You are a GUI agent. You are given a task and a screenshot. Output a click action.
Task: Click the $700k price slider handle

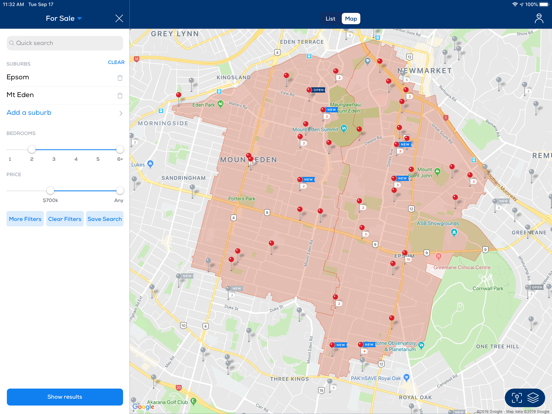click(50, 190)
